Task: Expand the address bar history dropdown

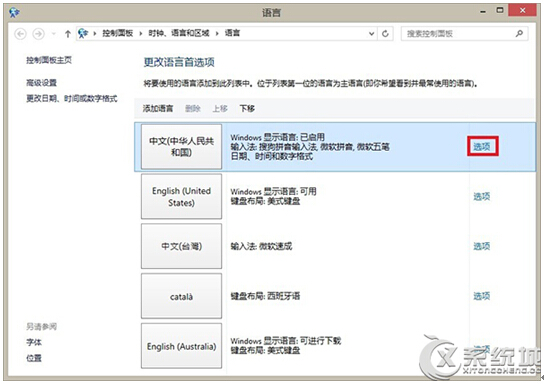Action: click(x=372, y=34)
